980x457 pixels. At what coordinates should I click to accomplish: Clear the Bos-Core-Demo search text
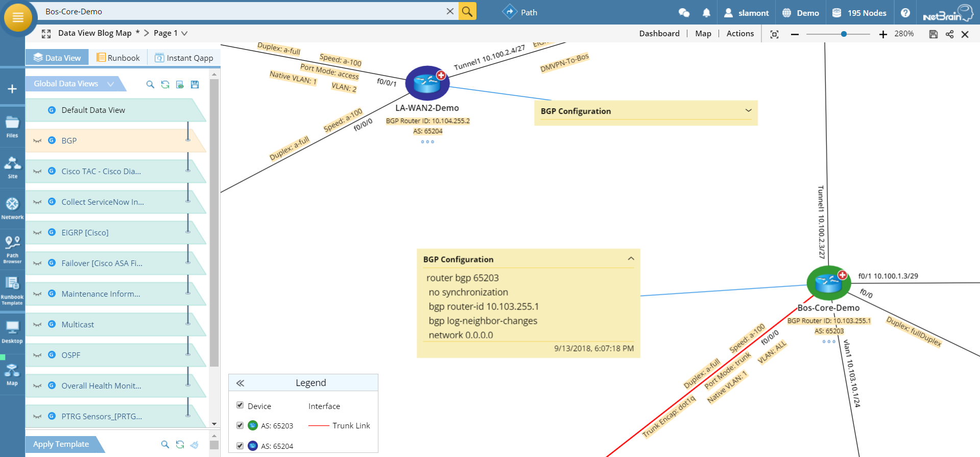click(450, 11)
